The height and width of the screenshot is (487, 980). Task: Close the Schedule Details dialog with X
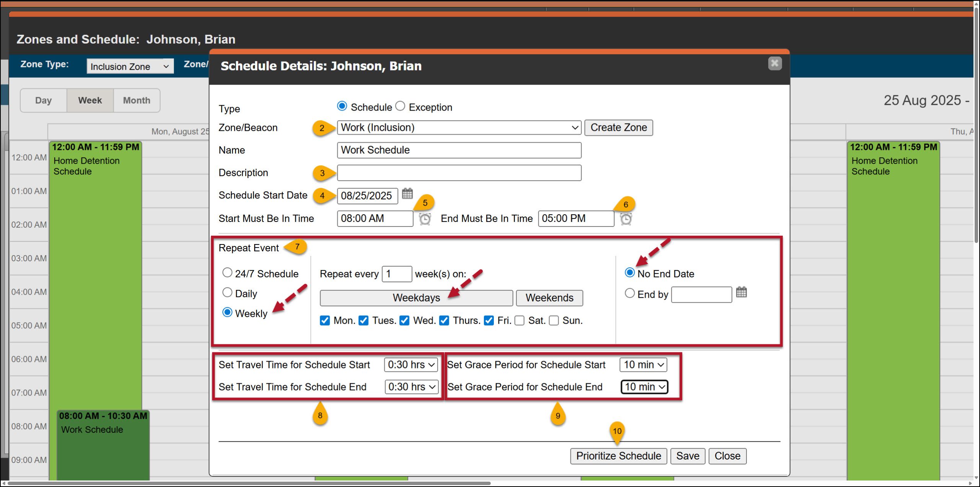point(774,63)
